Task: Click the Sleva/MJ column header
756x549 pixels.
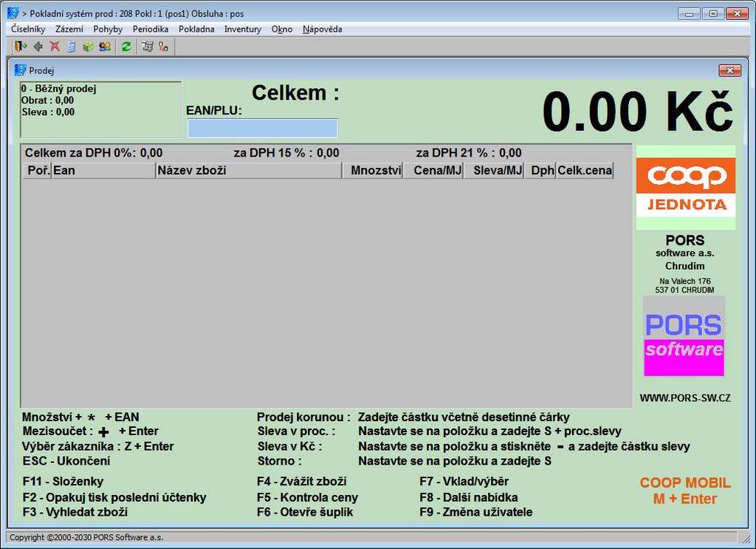Action: coord(494,170)
